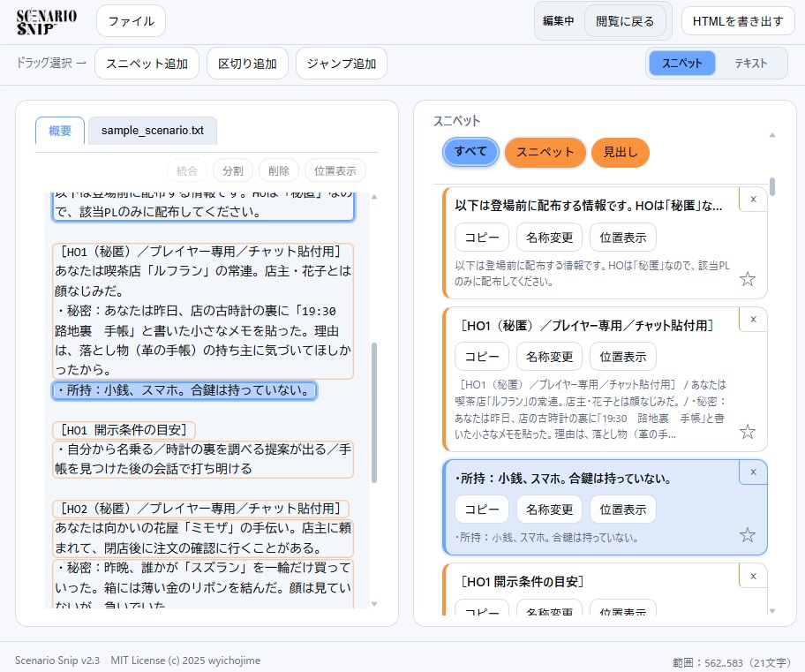Open the [HO1 開示条件の目安] snippet card title
The image size is (805, 672).
pyautogui.click(x=523, y=582)
